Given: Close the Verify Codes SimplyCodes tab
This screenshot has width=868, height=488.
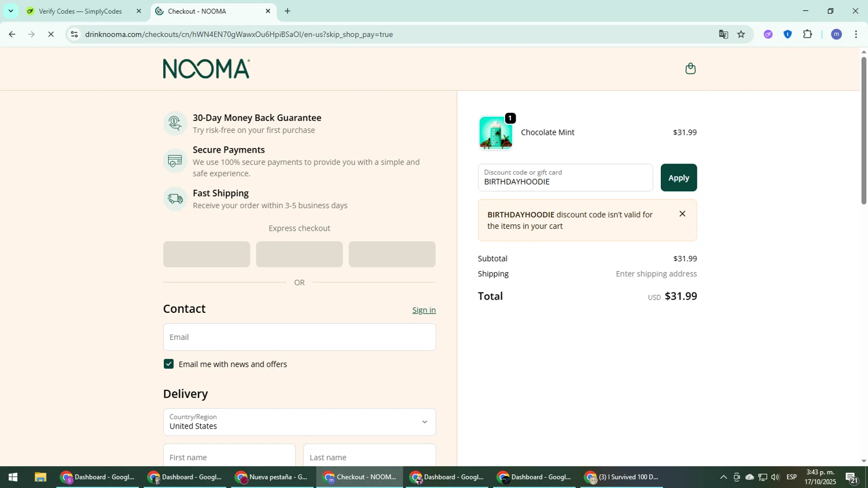Looking at the screenshot, I should pyautogui.click(x=138, y=11).
